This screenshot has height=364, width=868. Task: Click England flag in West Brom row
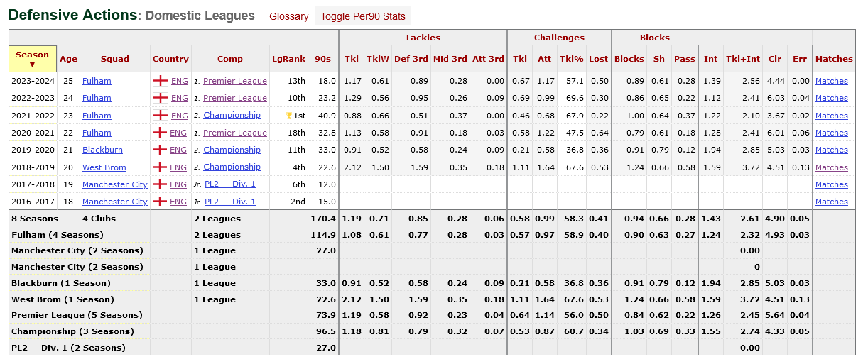click(x=161, y=167)
